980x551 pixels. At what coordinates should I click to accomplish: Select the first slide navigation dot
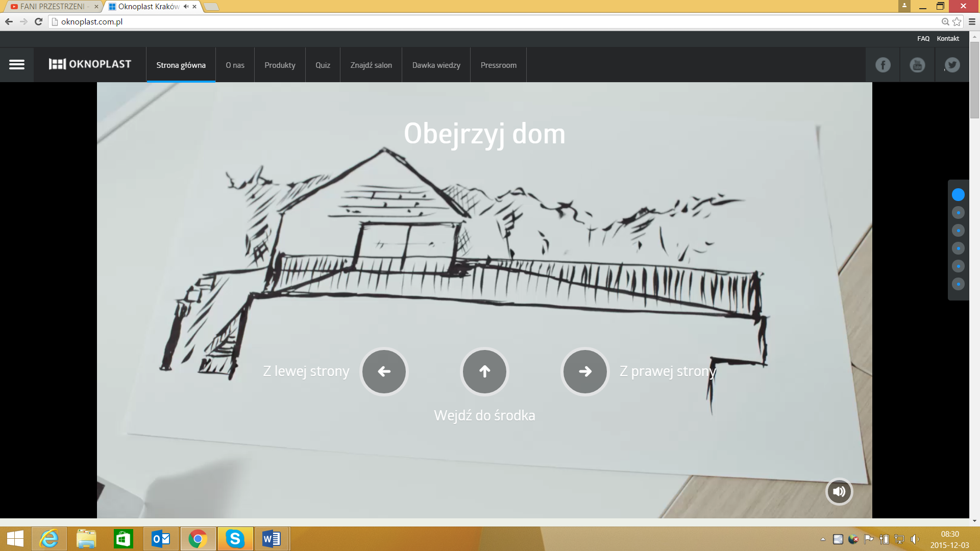(958, 194)
